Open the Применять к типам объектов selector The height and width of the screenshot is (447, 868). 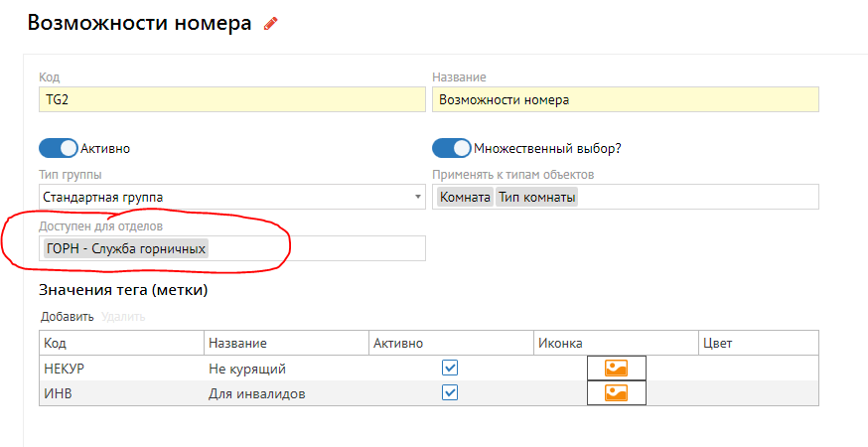[x=695, y=198]
